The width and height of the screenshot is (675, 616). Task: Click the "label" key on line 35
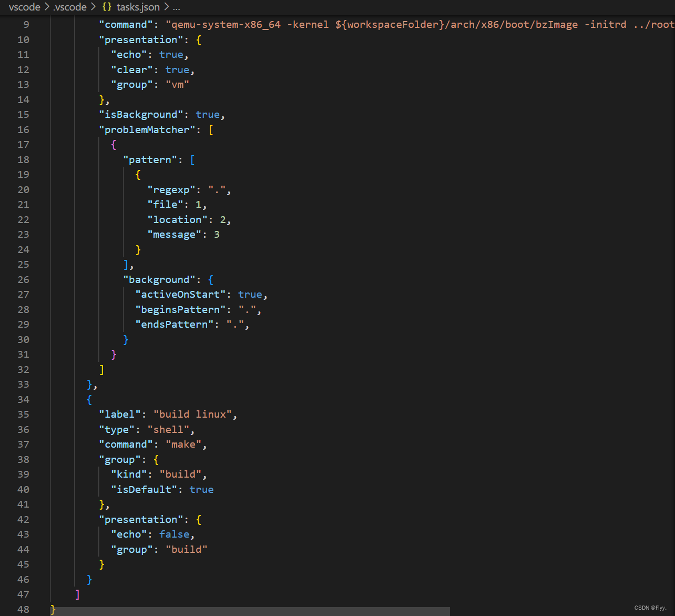(x=120, y=415)
